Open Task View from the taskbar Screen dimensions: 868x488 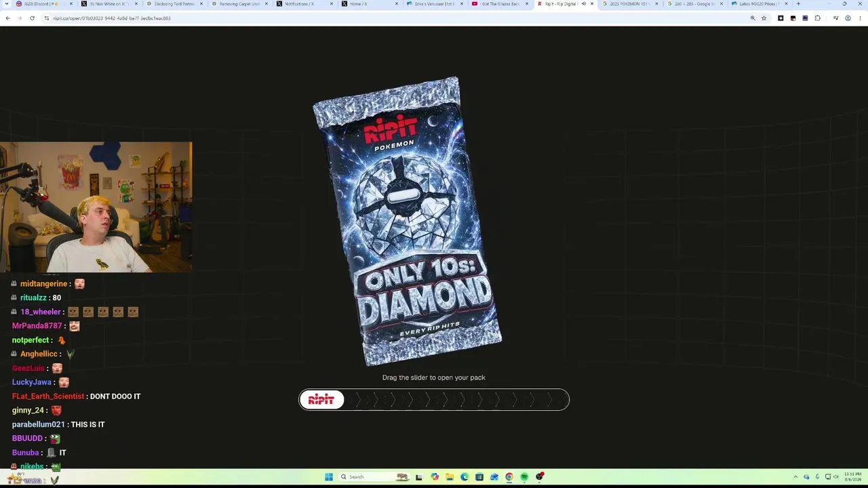(419, 477)
